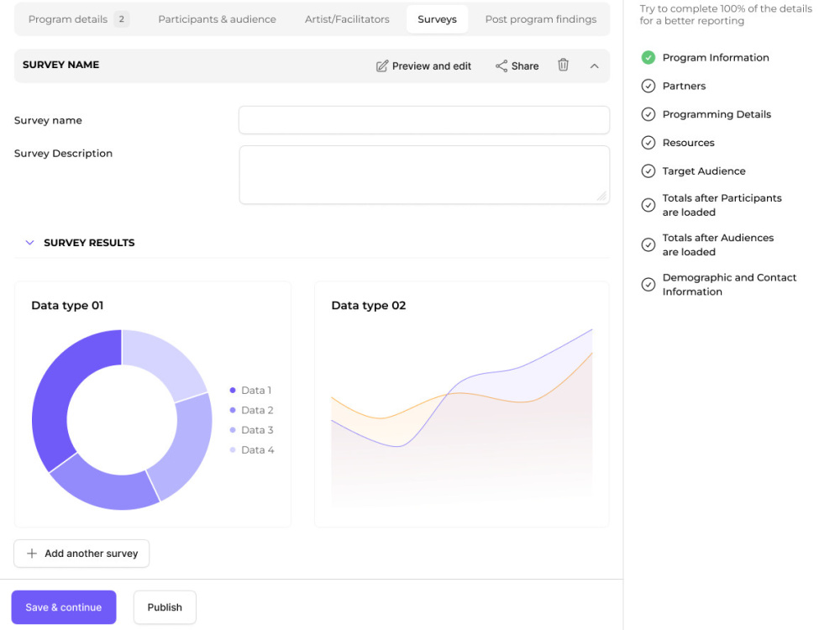Collapse the SURVEY NAME section
The image size is (840, 630).
coord(595,66)
